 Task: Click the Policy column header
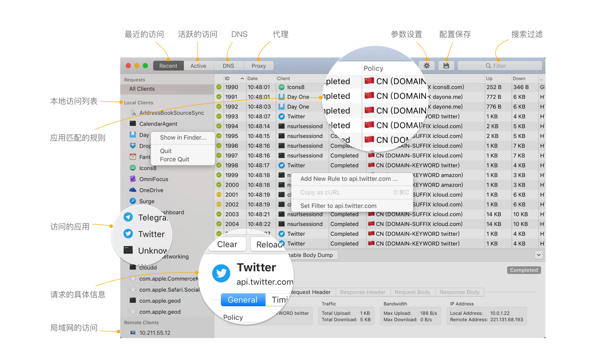(x=373, y=68)
